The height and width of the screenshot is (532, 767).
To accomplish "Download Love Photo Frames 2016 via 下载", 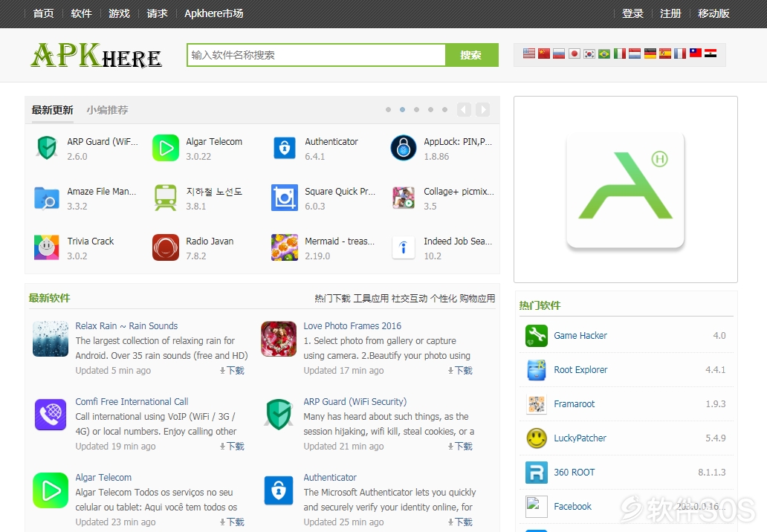I will (460, 371).
